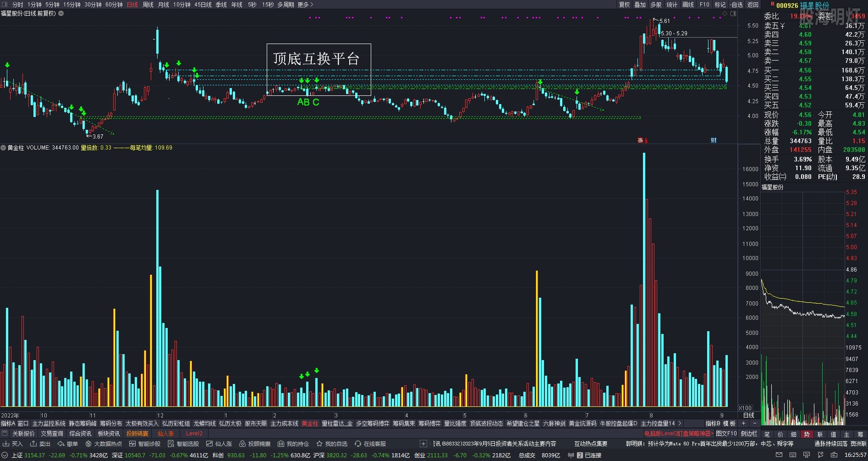The width and height of the screenshot is (868, 461).
Task: Click F10 company info button
Action: click(704, 5)
